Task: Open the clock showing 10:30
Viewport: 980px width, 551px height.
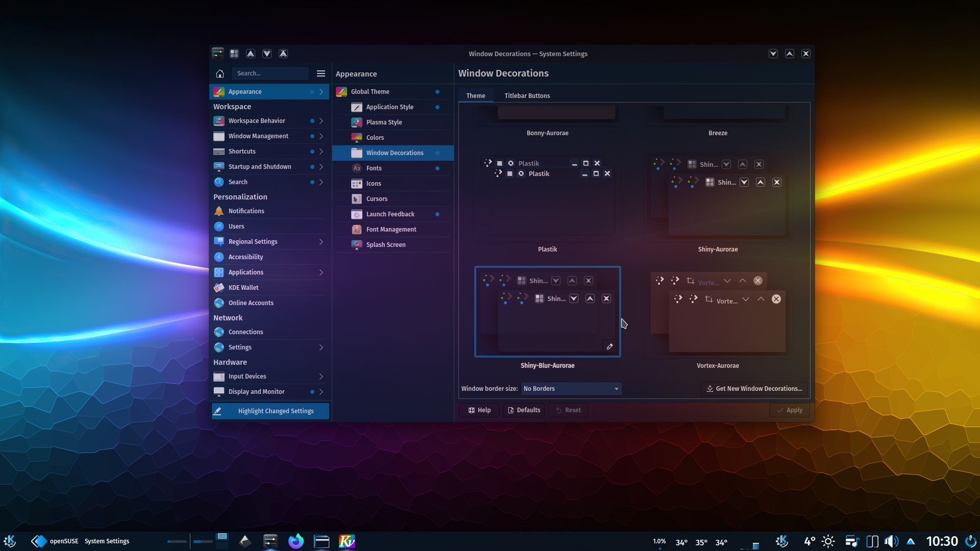Action: click(942, 541)
